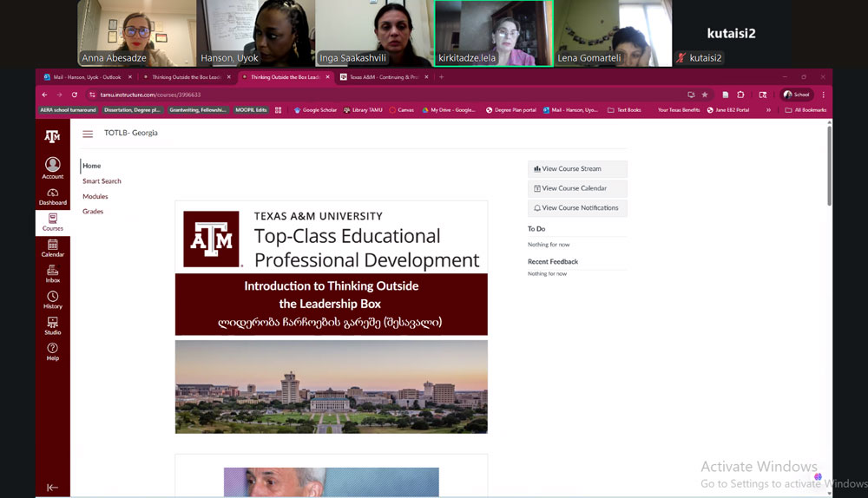Toggle the course navigation hamburger menu
The height and width of the screenshot is (498, 868).
pos(88,134)
